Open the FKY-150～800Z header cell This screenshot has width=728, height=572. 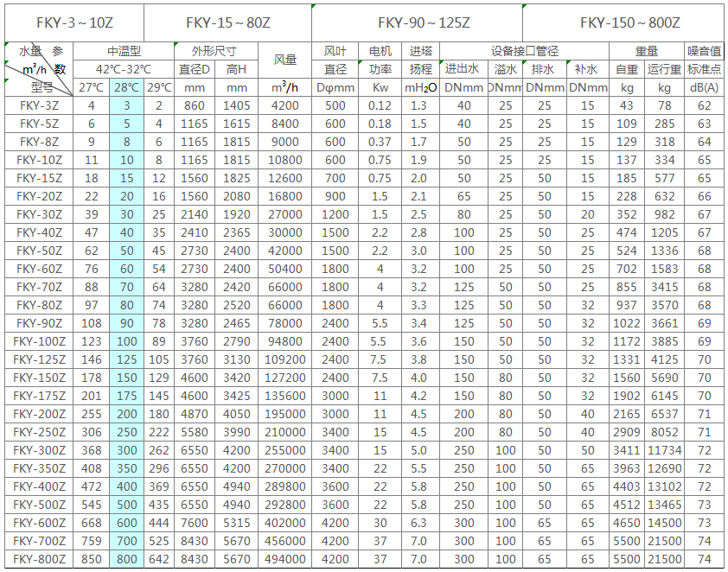pyautogui.click(x=623, y=22)
